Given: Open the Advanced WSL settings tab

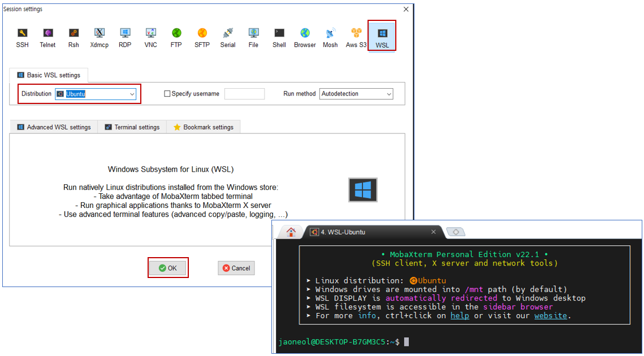Looking at the screenshot, I should [54, 127].
